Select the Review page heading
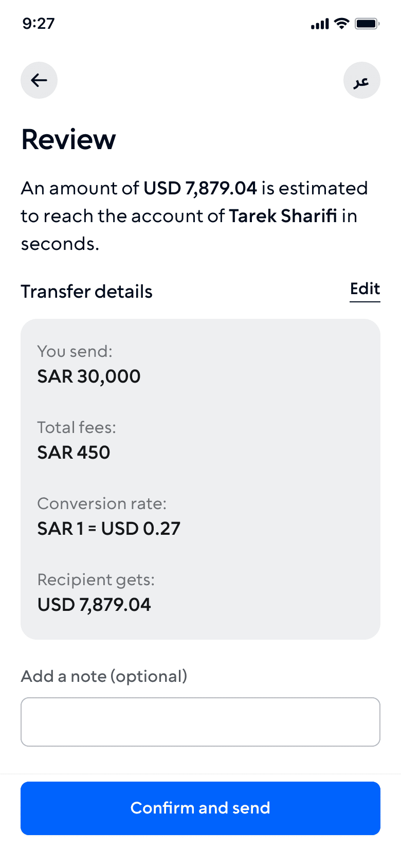 coord(68,140)
